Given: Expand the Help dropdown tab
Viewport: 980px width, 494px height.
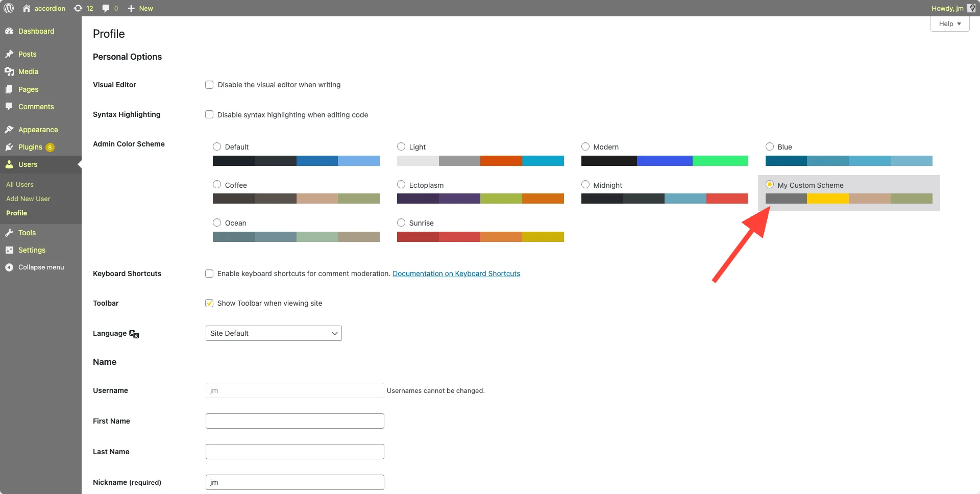Looking at the screenshot, I should pyautogui.click(x=949, y=24).
